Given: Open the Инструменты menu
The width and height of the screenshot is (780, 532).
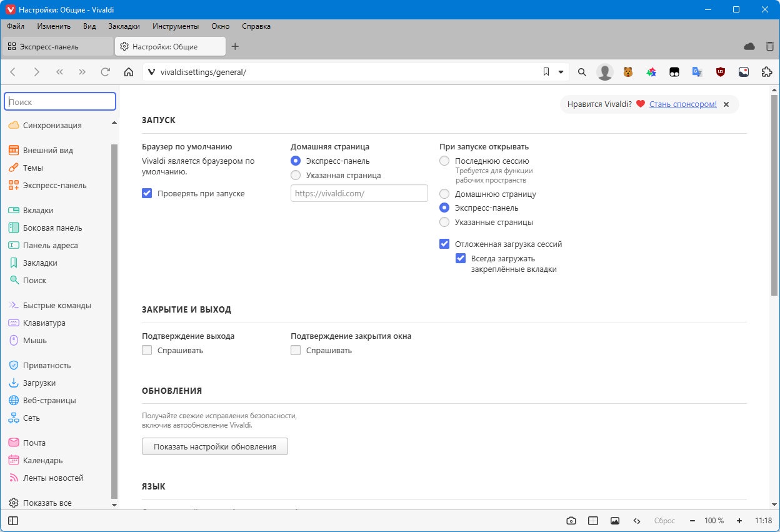Looking at the screenshot, I should click(176, 26).
